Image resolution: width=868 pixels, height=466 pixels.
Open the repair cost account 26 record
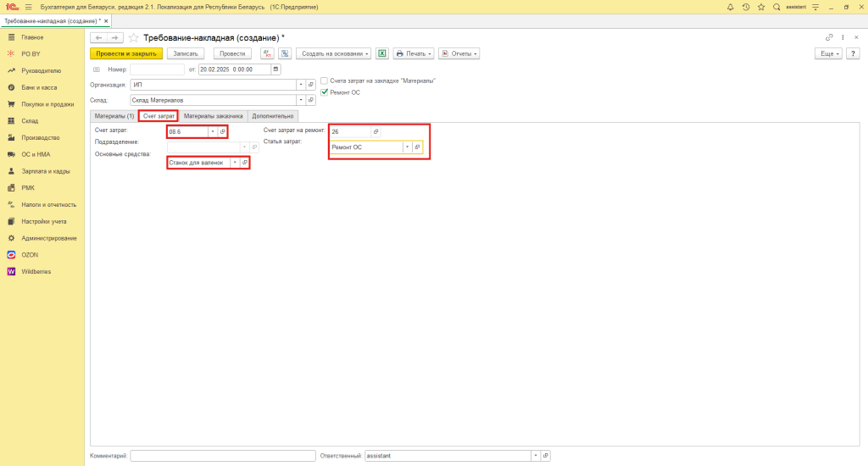376,131
